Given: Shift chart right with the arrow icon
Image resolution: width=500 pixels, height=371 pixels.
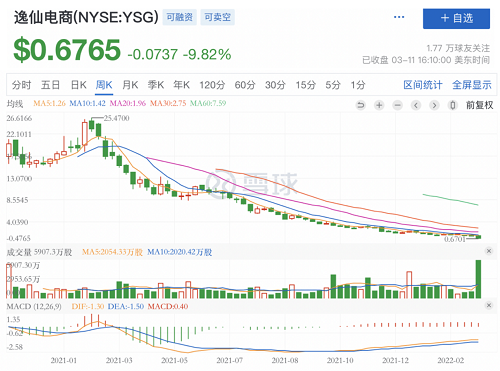Looking at the screenshot, I should (x=434, y=105).
